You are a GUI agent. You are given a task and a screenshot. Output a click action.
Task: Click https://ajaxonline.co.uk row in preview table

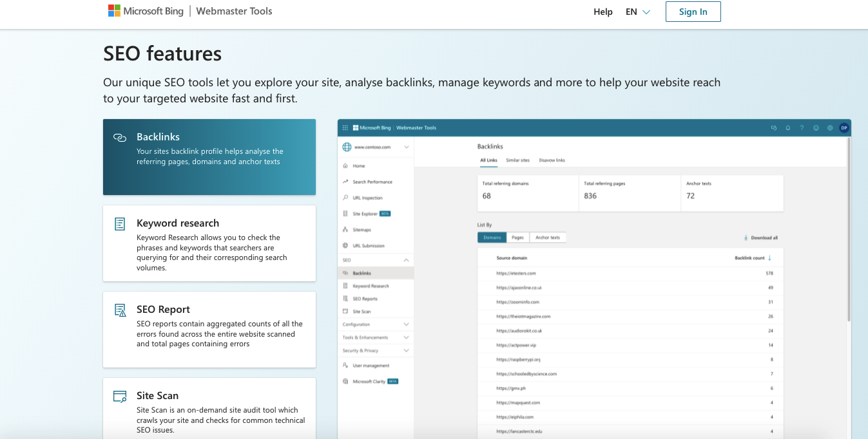pos(630,288)
